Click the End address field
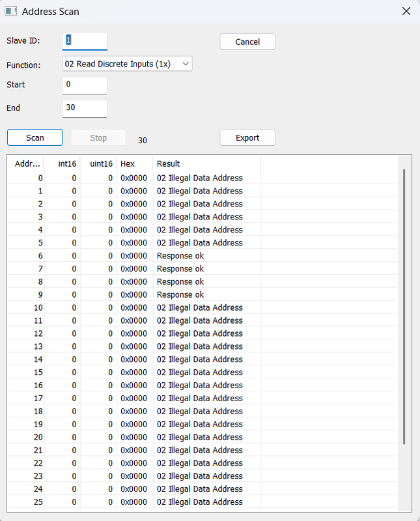420x521 pixels. point(85,108)
